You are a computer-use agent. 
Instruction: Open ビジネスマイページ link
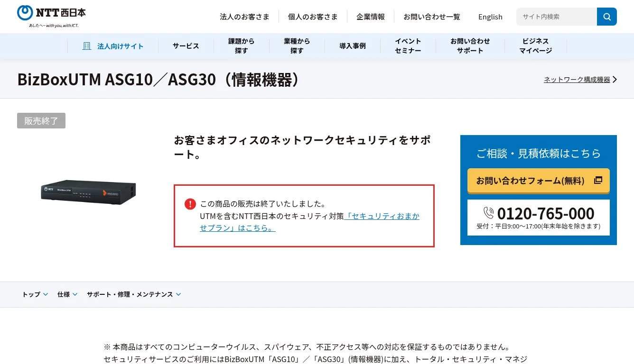tap(535, 46)
